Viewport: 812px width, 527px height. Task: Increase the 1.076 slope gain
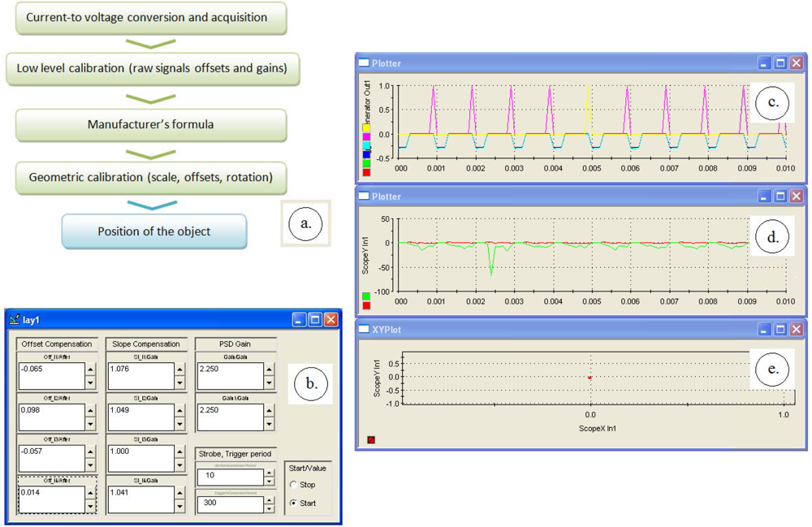tap(179, 369)
